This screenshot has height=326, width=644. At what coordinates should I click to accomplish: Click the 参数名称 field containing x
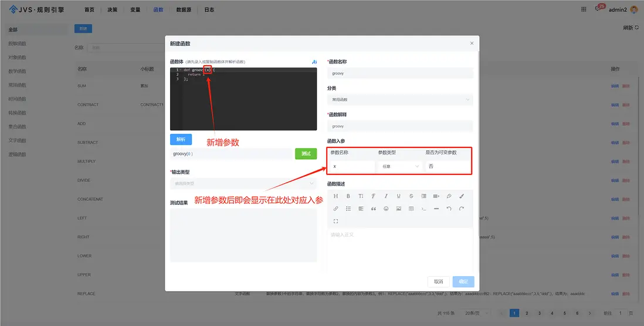pos(352,166)
